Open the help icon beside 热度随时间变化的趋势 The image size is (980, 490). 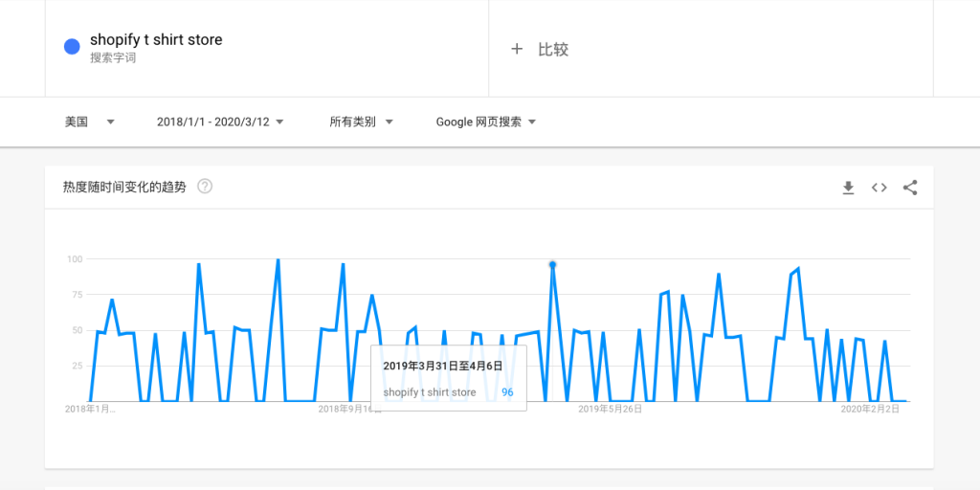[205, 187]
